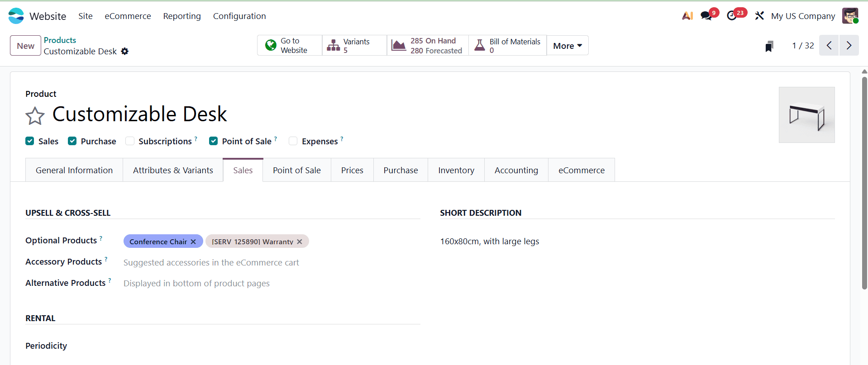
Task: Expand the More dropdown
Action: point(568,45)
